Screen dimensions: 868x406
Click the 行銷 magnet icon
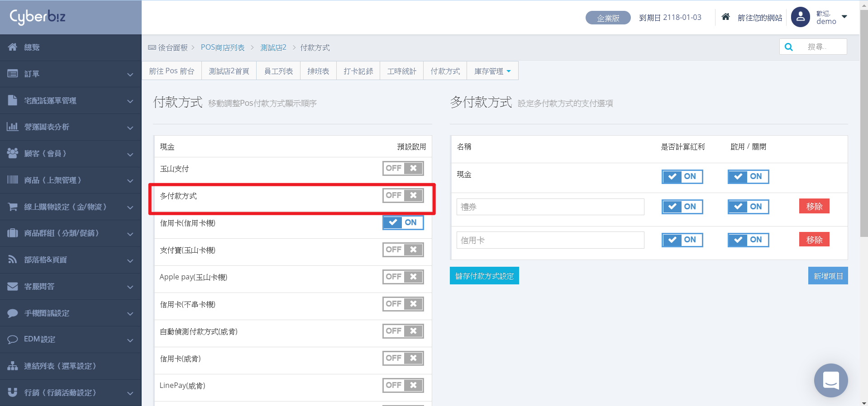click(13, 392)
